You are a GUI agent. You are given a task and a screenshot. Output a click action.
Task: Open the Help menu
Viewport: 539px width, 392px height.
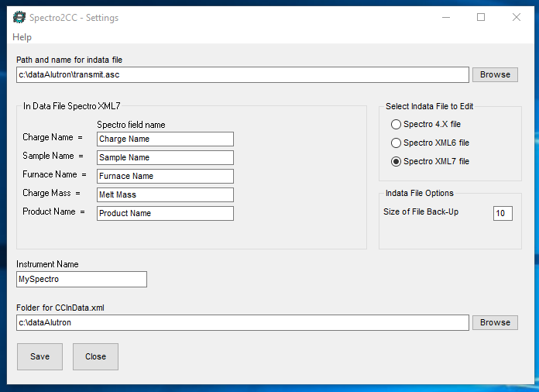click(x=22, y=36)
